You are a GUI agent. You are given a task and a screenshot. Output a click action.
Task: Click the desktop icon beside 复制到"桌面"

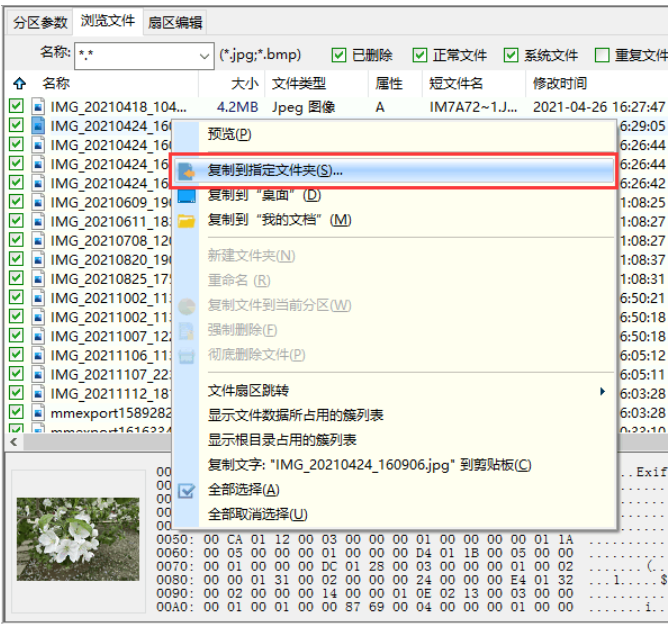(186, 196)
